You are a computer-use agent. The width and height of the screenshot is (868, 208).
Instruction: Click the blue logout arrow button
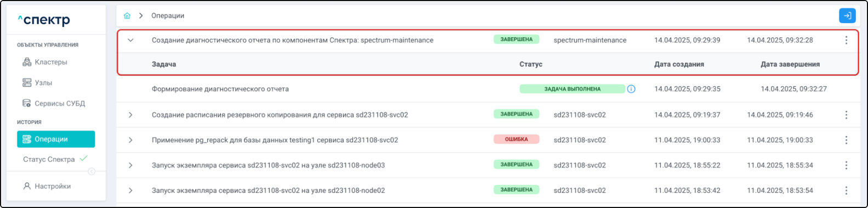pyautogui.click(x=847, y=16)
